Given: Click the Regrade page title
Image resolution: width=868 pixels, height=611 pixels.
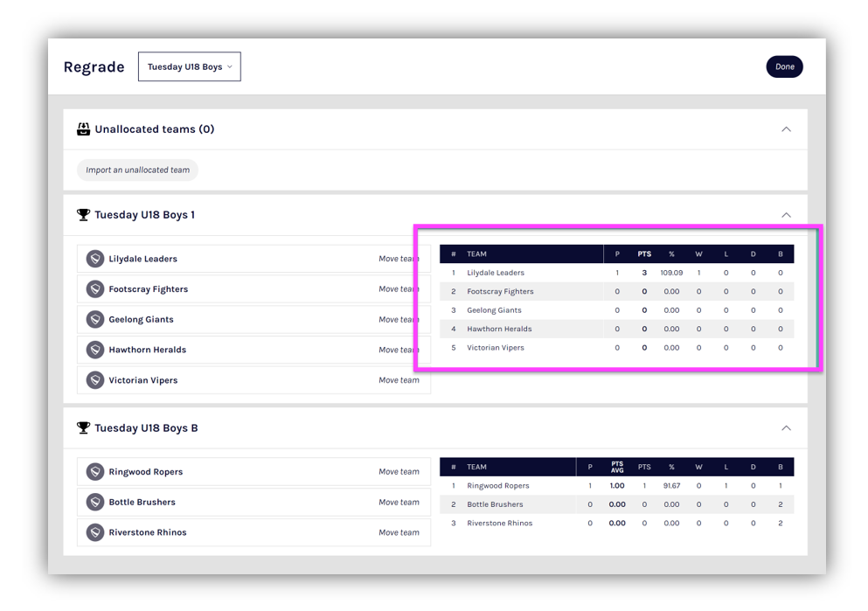Looking at the screenshot, I should click(94, 67).
